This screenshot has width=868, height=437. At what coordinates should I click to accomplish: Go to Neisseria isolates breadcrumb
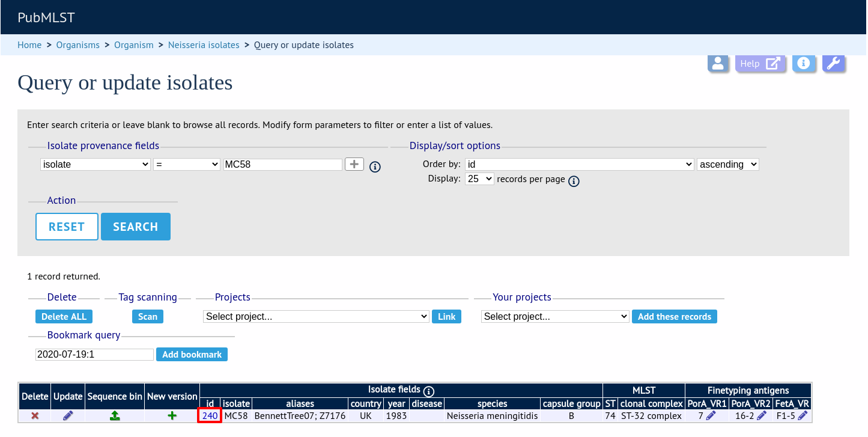pyautogui.click(x=204, y=45)
